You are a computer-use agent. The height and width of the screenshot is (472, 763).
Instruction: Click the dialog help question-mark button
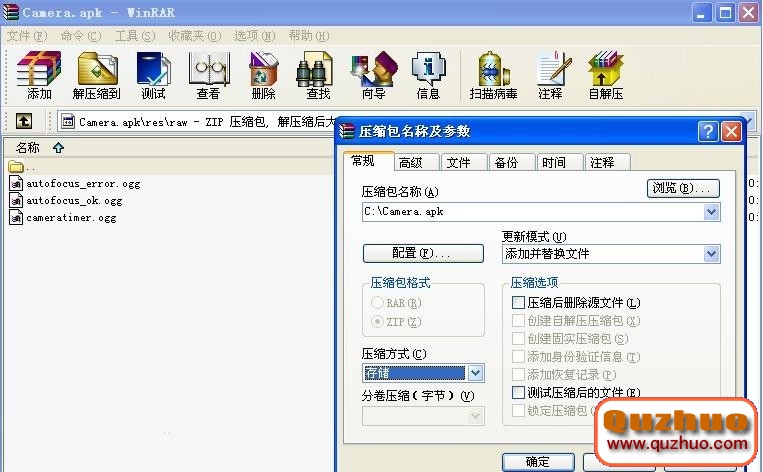(708, 131)
